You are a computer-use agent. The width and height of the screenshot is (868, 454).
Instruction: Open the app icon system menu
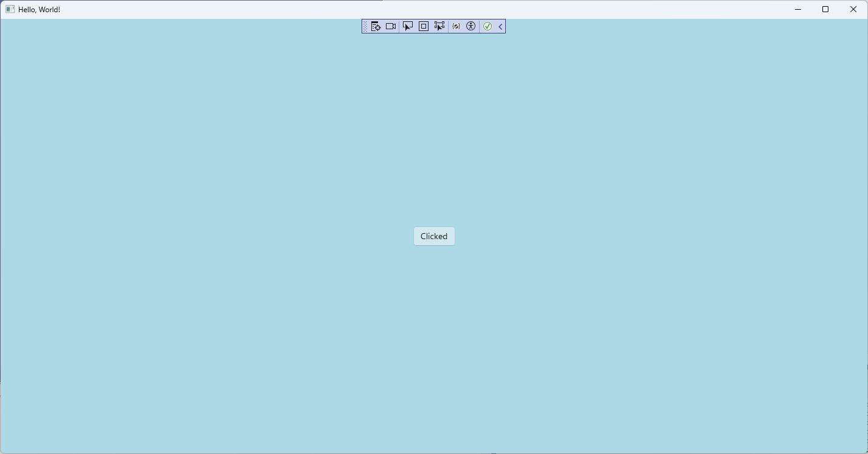click(10, 9)
